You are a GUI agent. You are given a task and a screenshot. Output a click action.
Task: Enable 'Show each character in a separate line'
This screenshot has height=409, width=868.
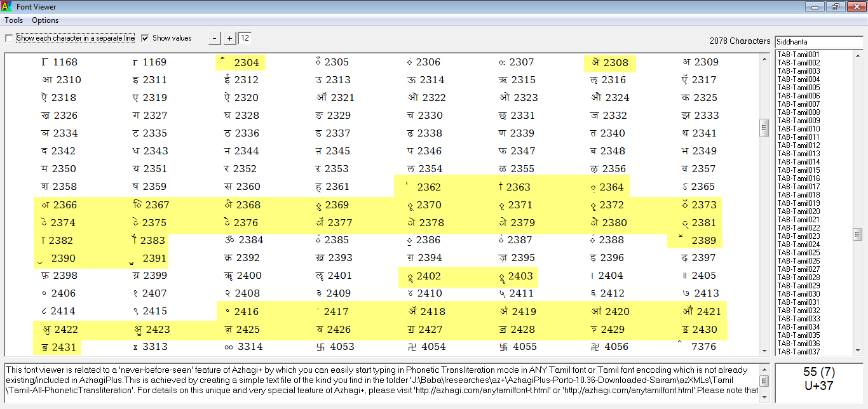(x=9, y=38)
